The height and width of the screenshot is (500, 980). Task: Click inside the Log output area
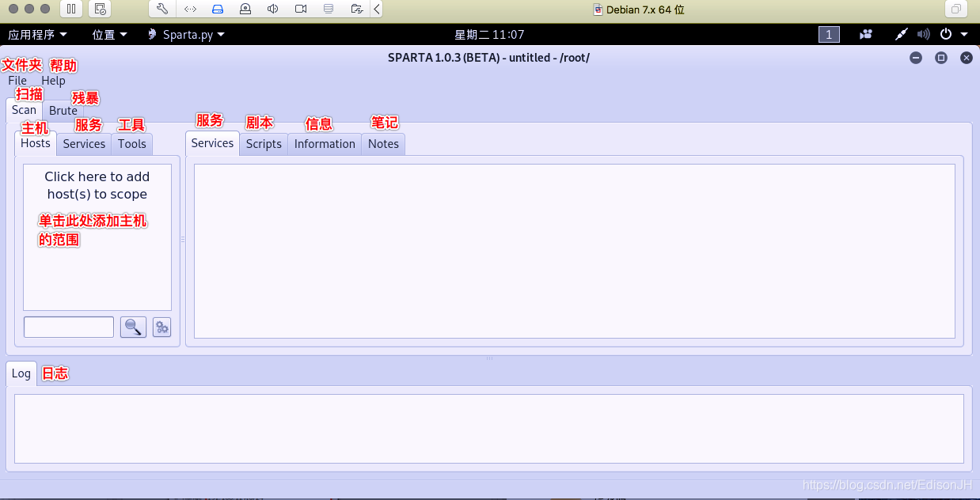pyautogui.click(x=488, y=429)
